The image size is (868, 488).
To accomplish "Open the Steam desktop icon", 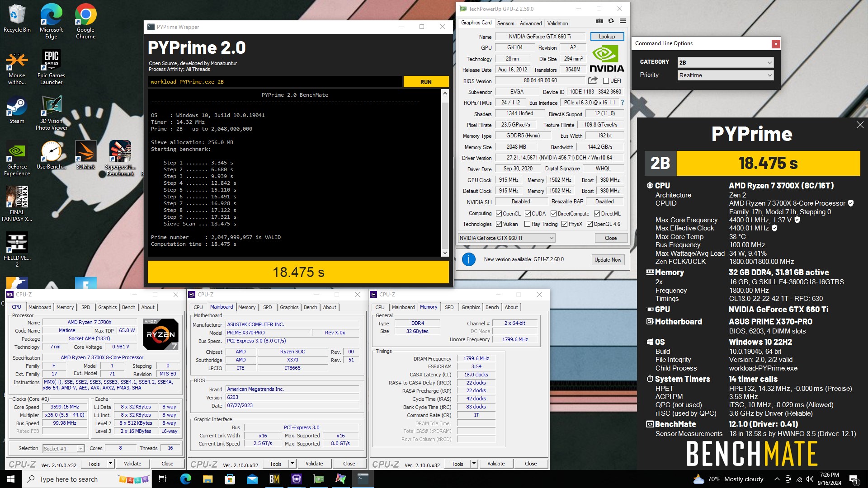I will pos(17,110).
